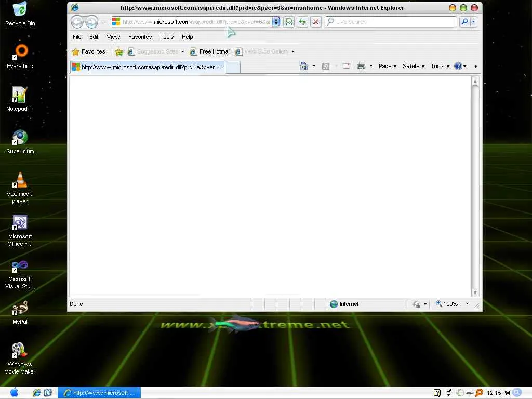The image size is (532, 399).
Task: Click the blue Help question mark icon
Action: click(458, 66)
